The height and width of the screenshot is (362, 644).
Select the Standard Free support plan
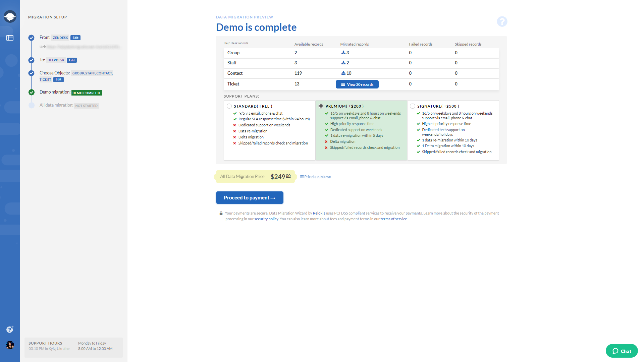coord(229,106)
